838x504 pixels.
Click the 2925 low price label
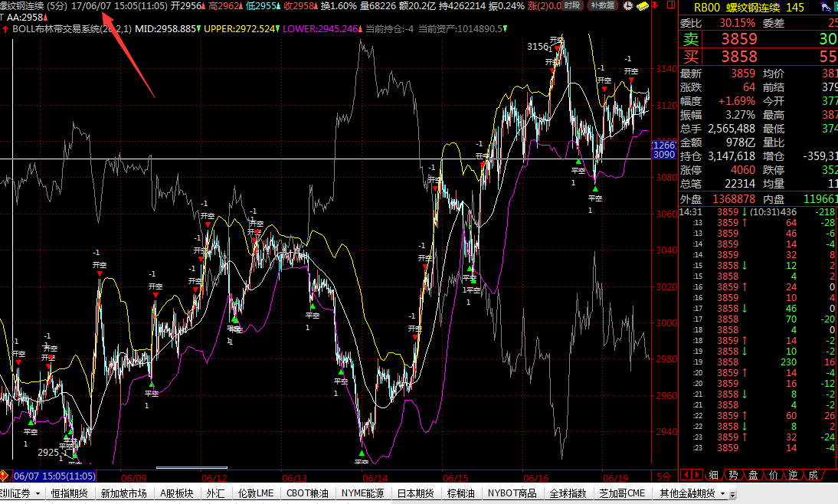[48, 452]
